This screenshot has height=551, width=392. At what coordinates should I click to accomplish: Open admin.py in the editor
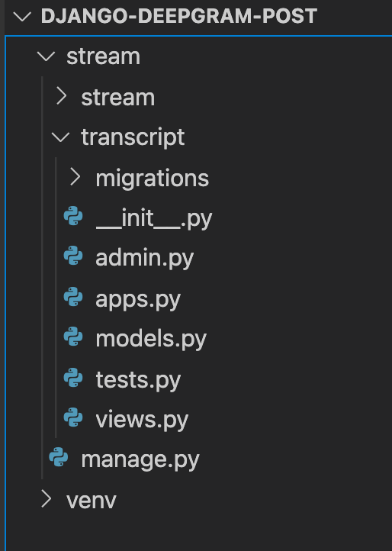tap(144, 259)
